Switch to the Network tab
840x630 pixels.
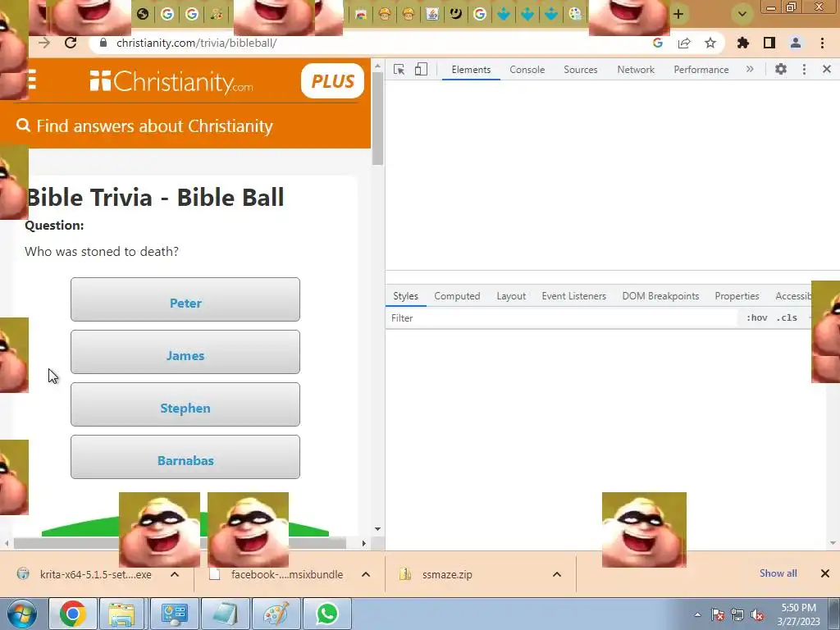[x=636, y=70]
